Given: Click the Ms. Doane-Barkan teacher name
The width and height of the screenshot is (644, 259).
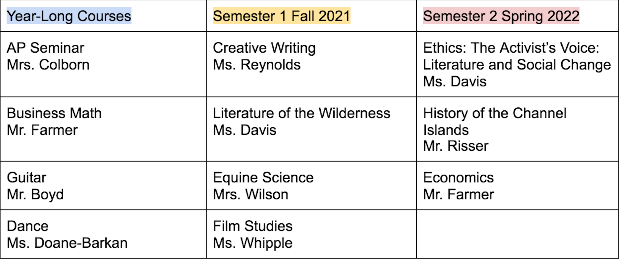Looking at the screenshot, I should [x=67, y=243].
